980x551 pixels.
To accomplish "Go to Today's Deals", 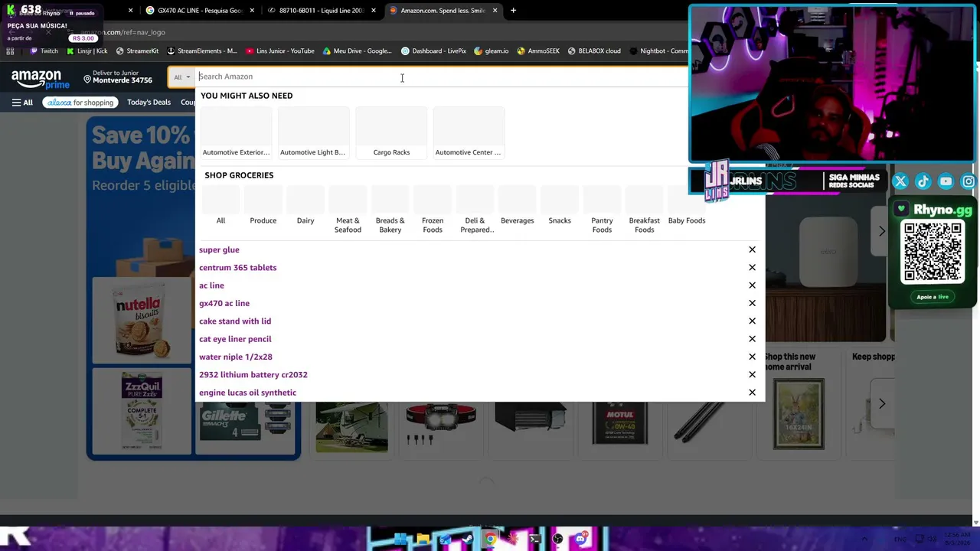I will [x=149, y=103].
